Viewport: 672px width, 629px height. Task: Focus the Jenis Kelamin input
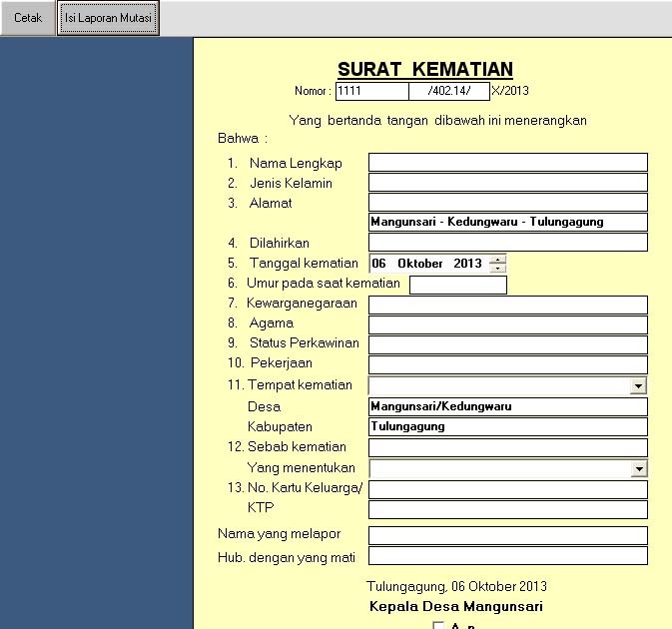[508, 182]
